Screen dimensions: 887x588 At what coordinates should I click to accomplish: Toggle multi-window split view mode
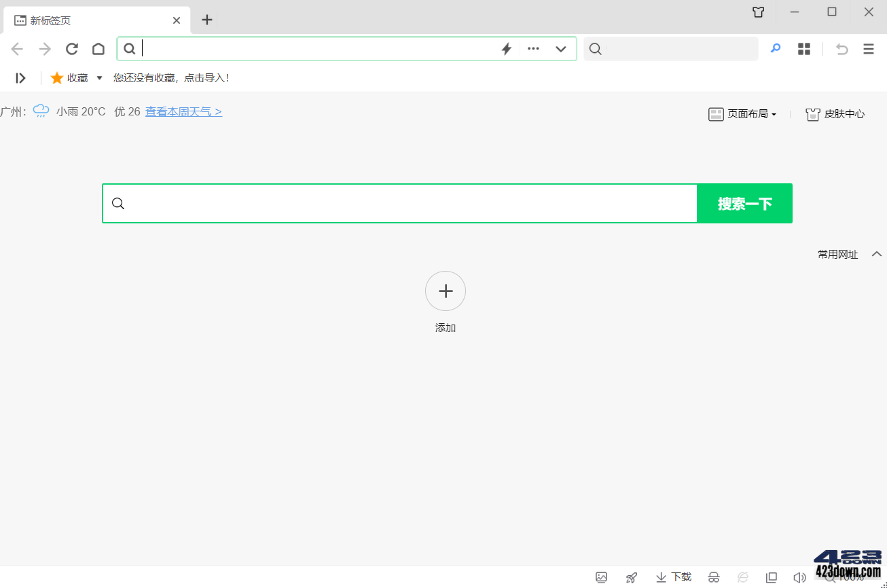(x=771, y=577)
